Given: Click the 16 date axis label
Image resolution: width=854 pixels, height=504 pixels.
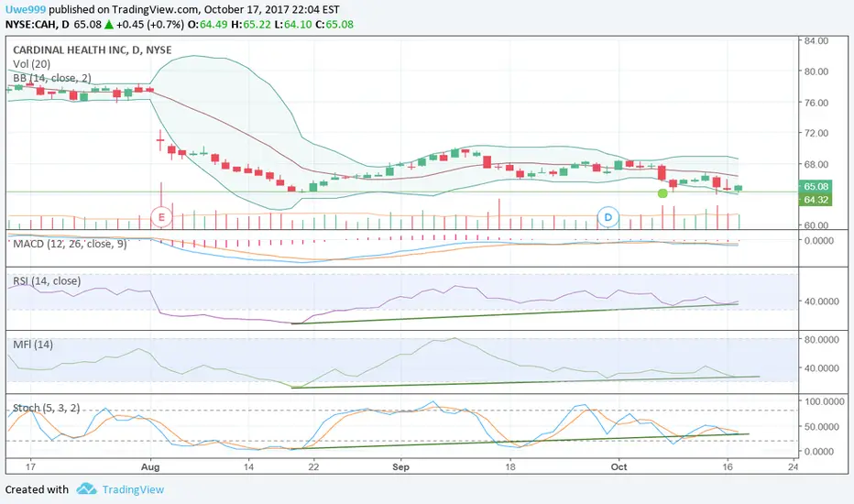Looking at the screenshot, I should point(728,467).
